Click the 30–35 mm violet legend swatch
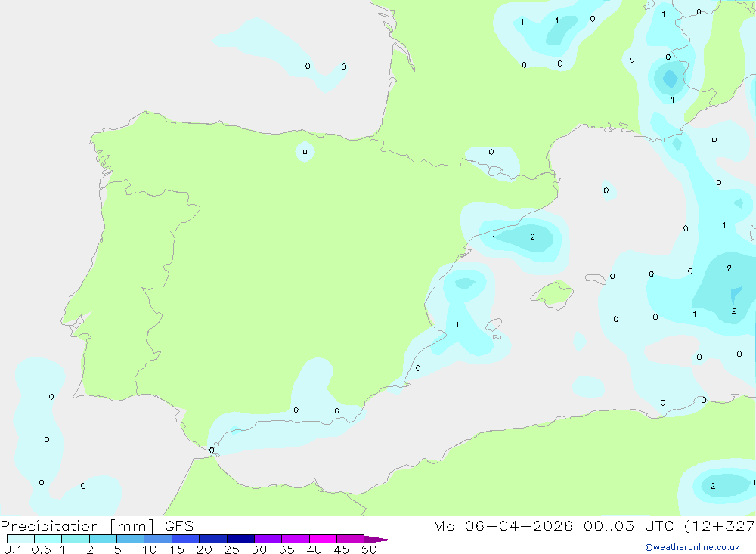This screenshot has width=756, height=554. click(x=268, y=539)
